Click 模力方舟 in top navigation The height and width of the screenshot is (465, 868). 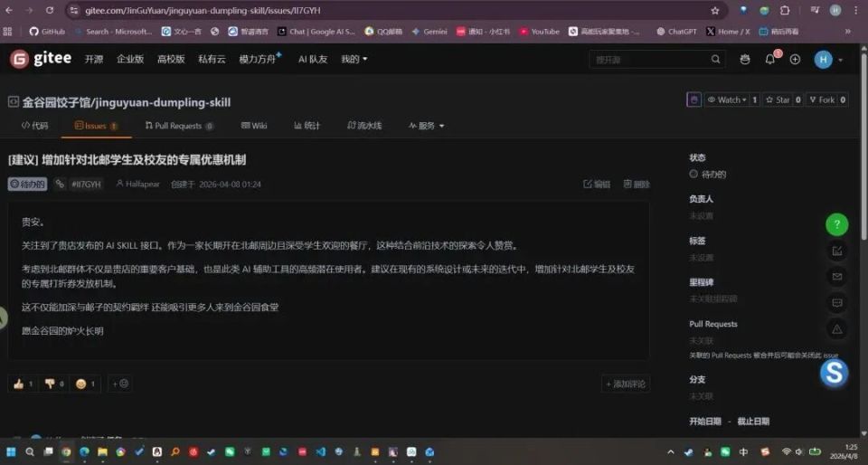click(258, 59)
